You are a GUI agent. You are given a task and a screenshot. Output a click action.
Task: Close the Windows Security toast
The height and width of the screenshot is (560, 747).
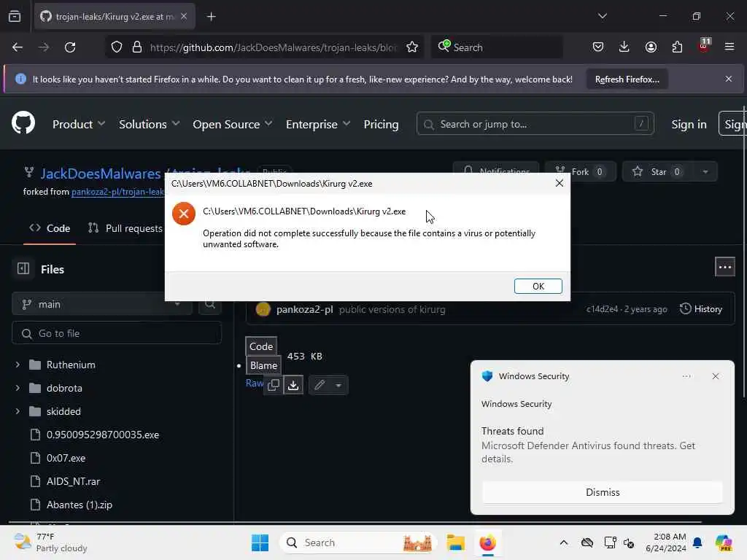[x=715, y=376]
